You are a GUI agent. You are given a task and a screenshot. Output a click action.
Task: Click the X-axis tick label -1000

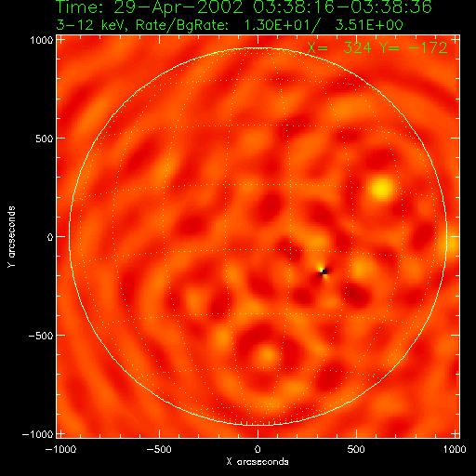click(x=60, y=449)
